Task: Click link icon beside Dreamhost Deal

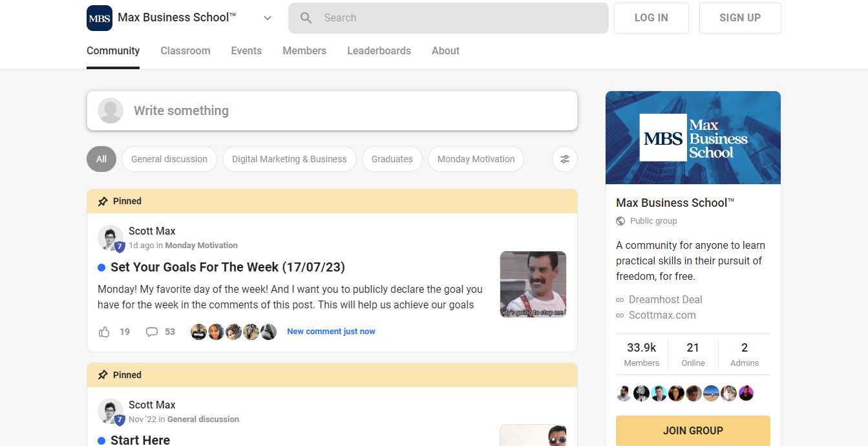Action: tap(620, 300)
